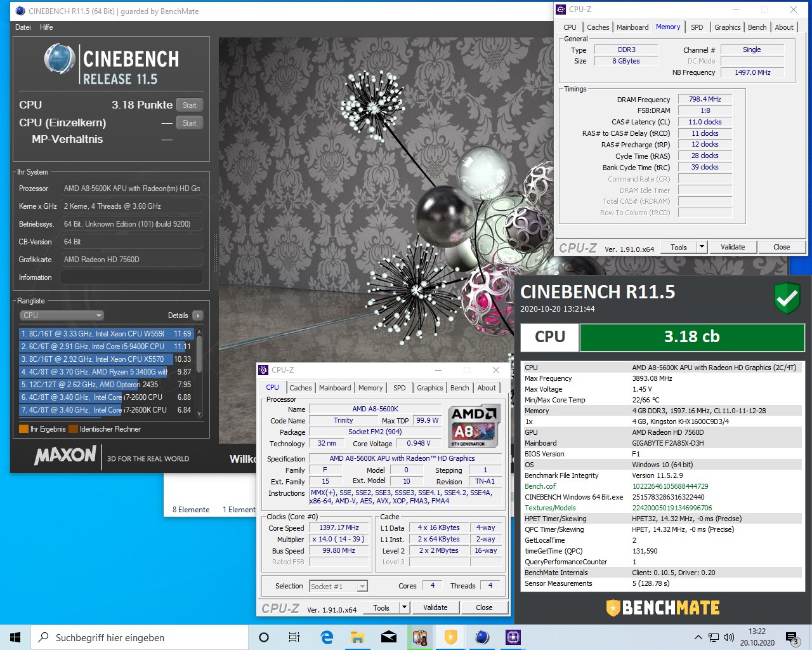
Task: Click the AMD A8 processor logo in CPU-Z
Action: coord(474,426)
